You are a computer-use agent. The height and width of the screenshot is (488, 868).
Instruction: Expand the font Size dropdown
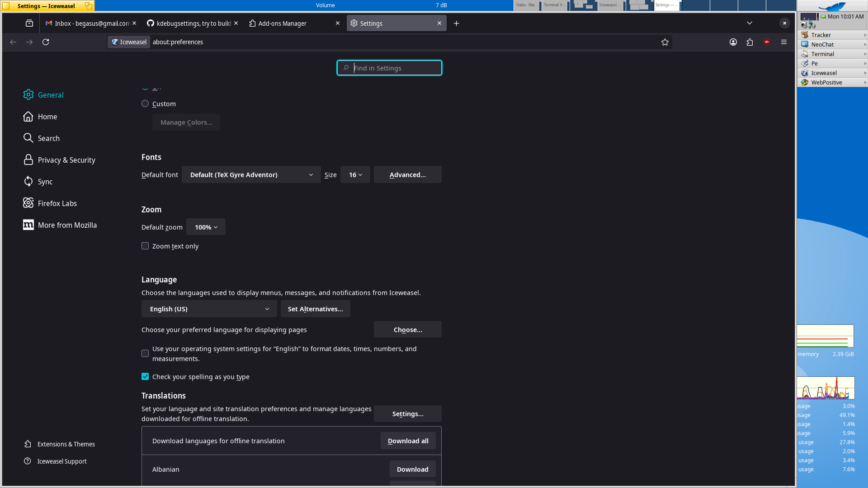[x=355, y=174]
